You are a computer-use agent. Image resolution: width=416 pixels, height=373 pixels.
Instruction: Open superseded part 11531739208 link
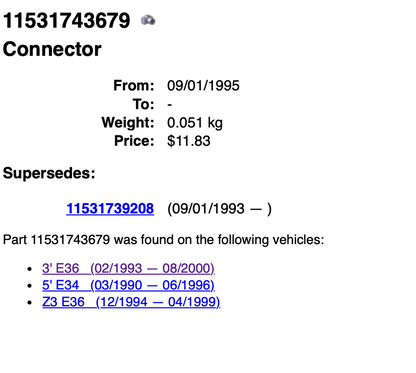(110, 209)
